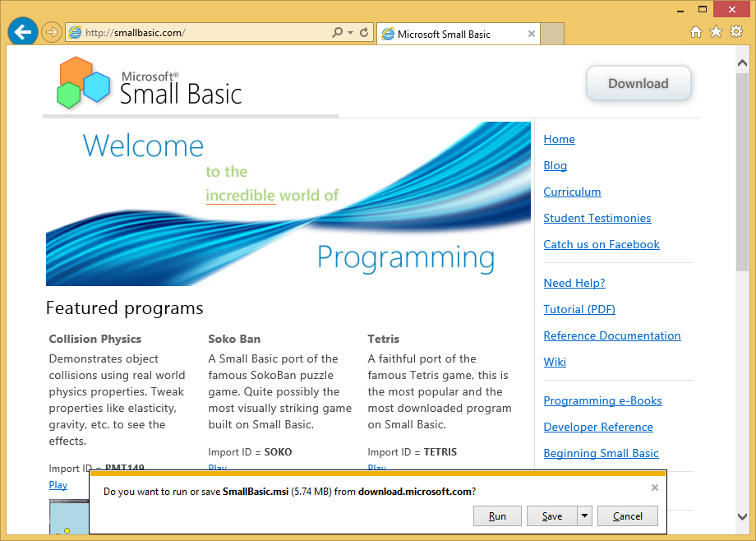
Task: Open Reference Documentation link
Action: [612, 336]
